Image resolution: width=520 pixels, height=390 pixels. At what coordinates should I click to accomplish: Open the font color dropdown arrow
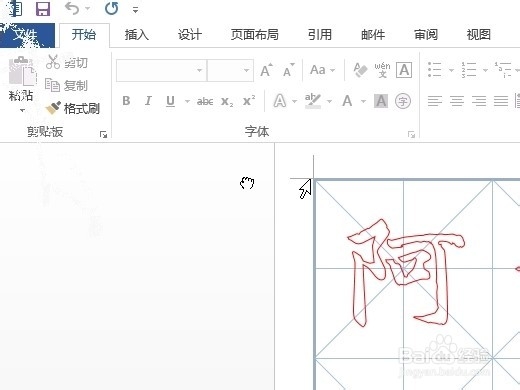[x=363, y=101]
